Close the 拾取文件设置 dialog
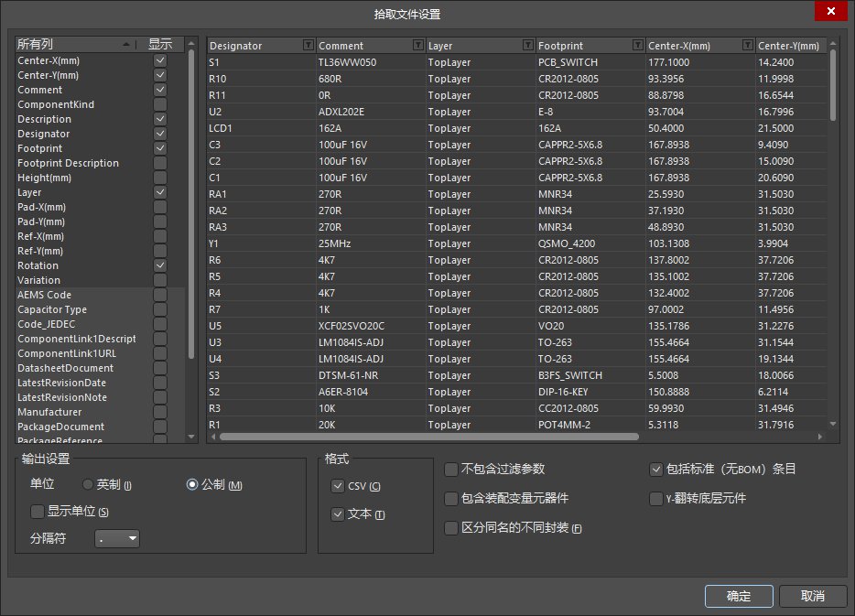855x616 pixels. click(x=830, y=11)
